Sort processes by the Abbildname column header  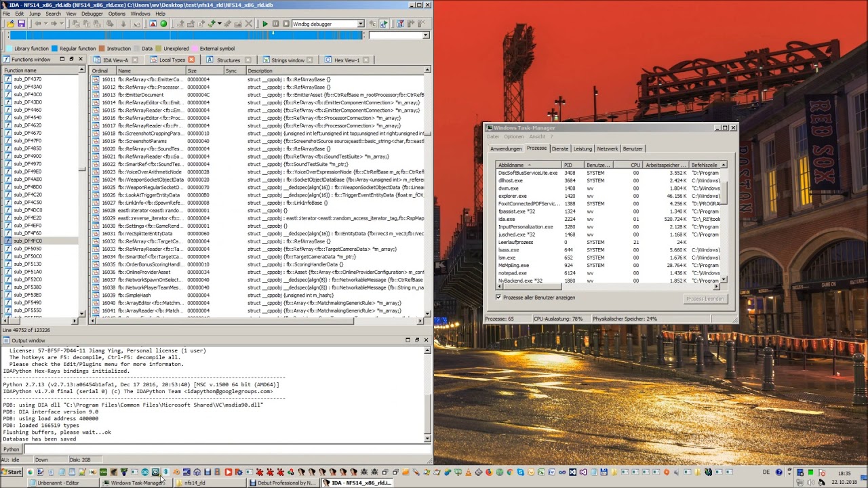click(528, 165)
